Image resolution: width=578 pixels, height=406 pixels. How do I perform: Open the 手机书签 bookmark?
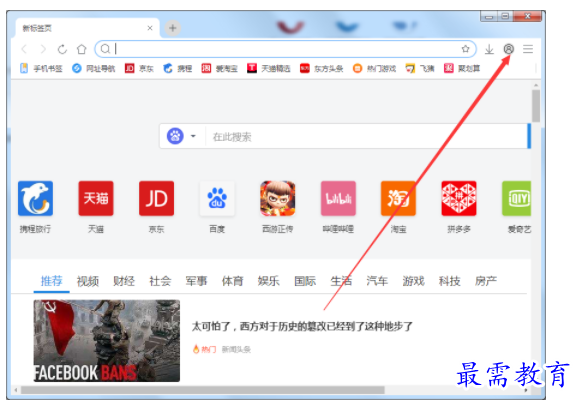41,69
